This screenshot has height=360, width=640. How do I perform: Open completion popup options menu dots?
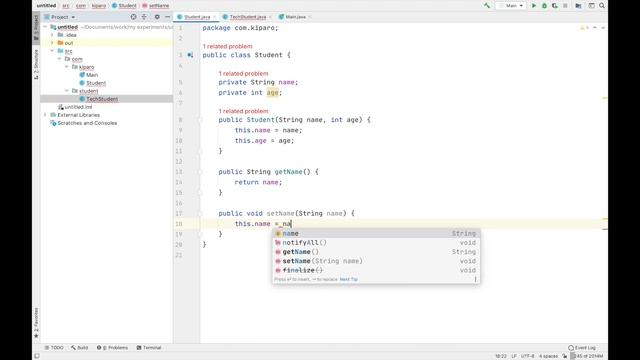475,280
